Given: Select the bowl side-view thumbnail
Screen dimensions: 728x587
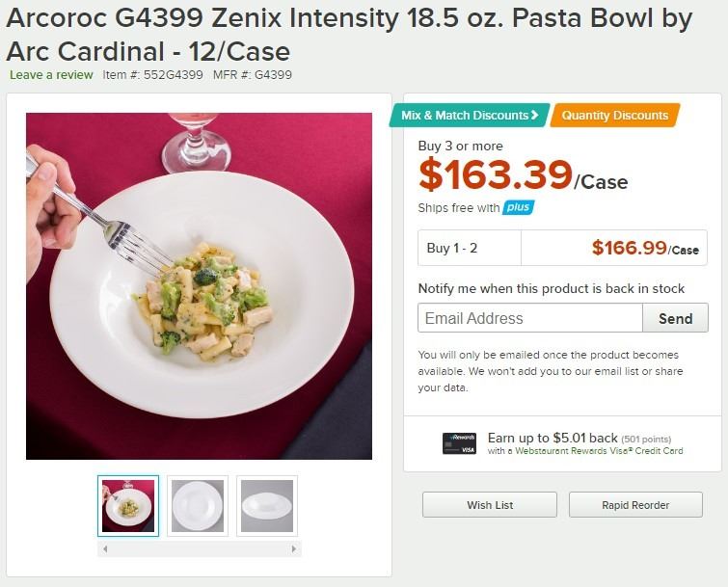Looking at the screenshot, I should [267, 505].
